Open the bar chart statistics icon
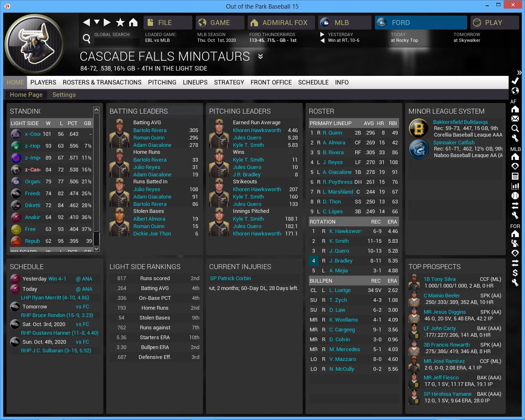 point(515,186)
